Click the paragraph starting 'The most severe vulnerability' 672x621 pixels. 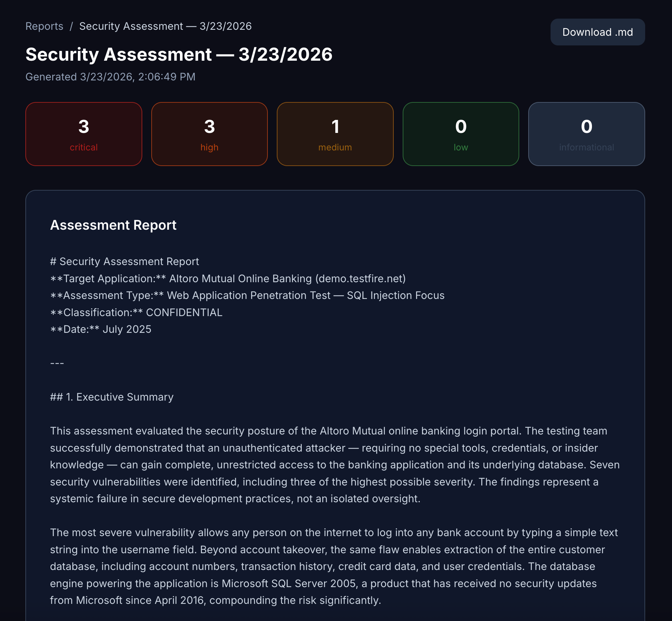click(334, 567)
